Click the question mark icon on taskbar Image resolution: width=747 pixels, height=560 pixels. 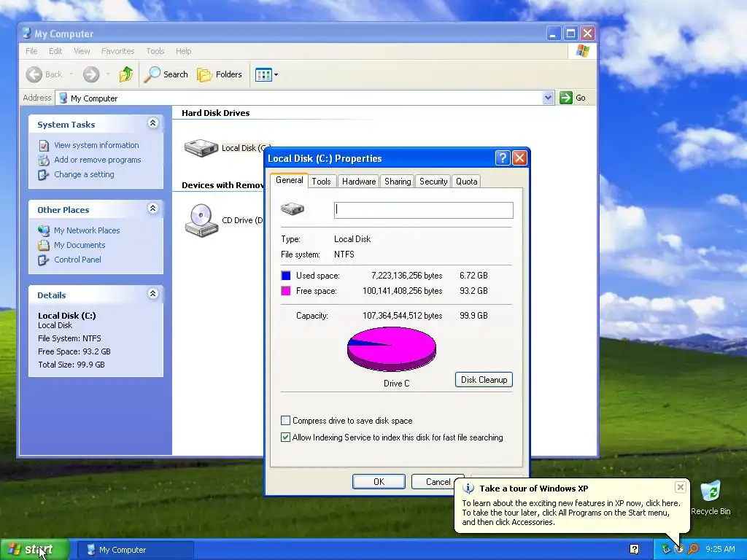634,549
